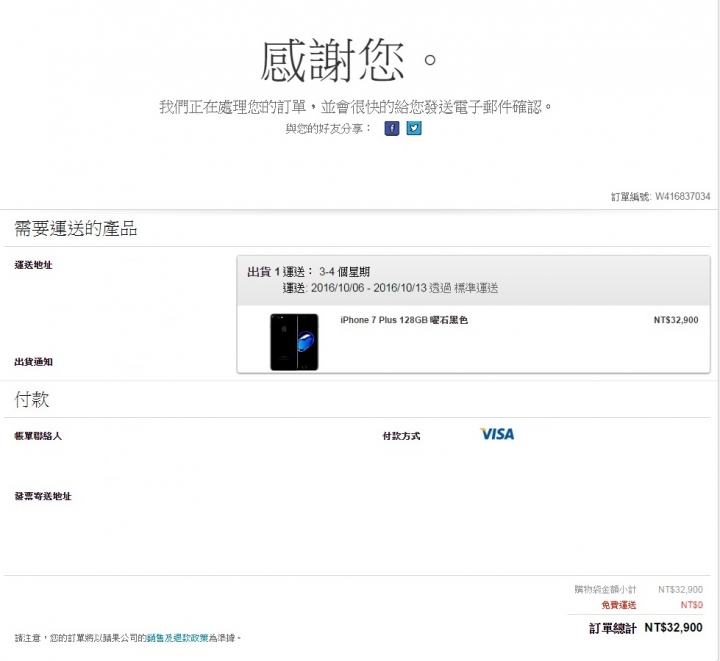Click the 訂單總計 NT$32,900 total
Viewport: 720px width, 661px height.
[x=646, y=628]
